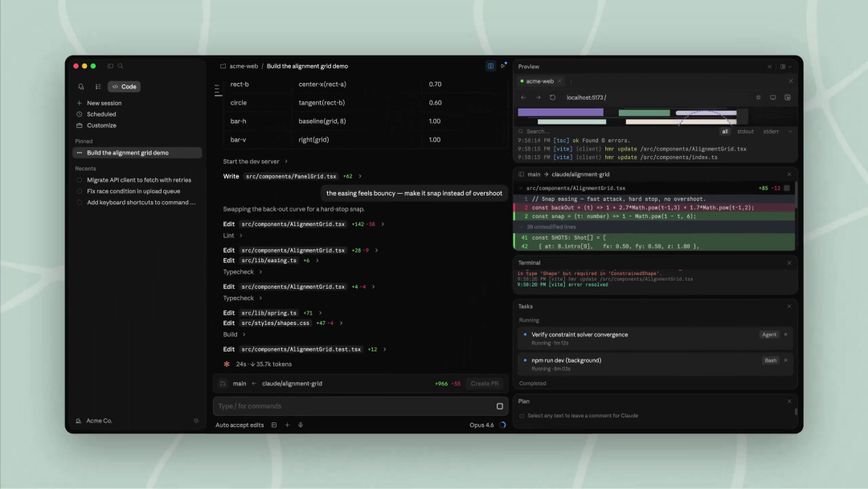
Task: Toggle Auto accept edits mode
Action: click(x=240, y=425)
